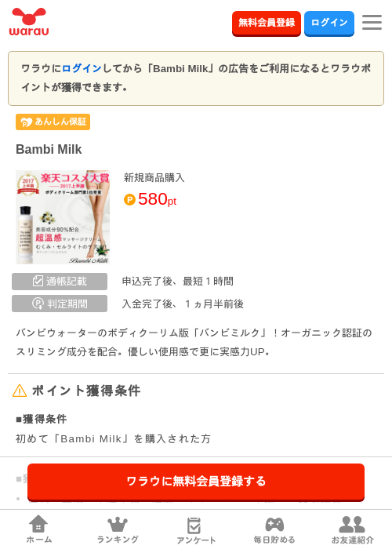The image size is (392, 549).
Task: Click the 無料会員登録 button
Action: [x=267, y=23]
